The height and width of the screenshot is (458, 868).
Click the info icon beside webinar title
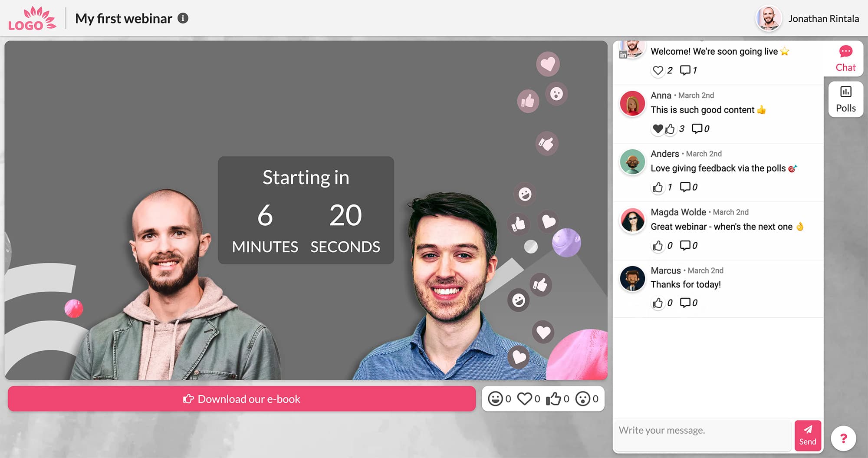pyautogui.click(x=183, y=18)
